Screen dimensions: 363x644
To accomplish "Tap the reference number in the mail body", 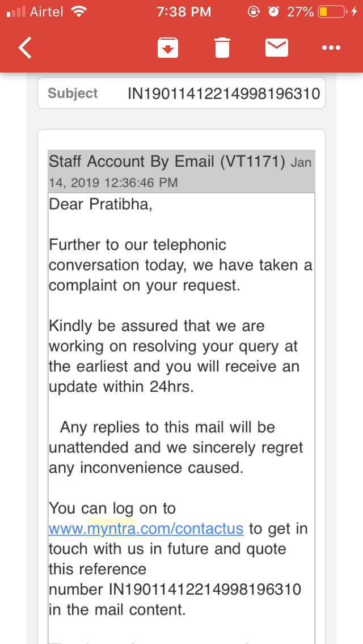I will click(x=205, y=590).
